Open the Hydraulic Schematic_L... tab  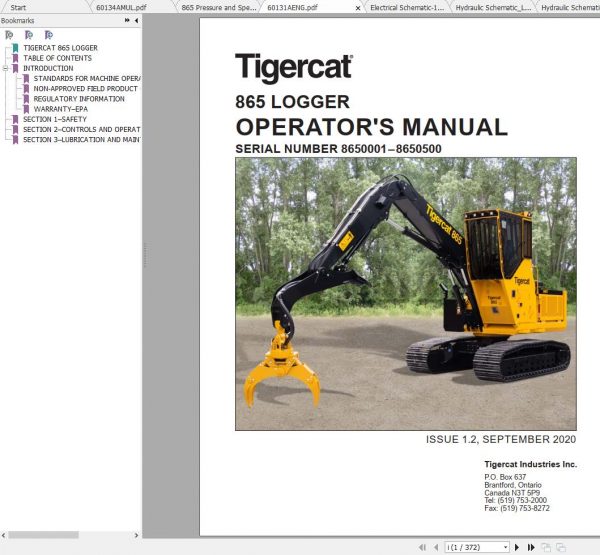point(493,7)
